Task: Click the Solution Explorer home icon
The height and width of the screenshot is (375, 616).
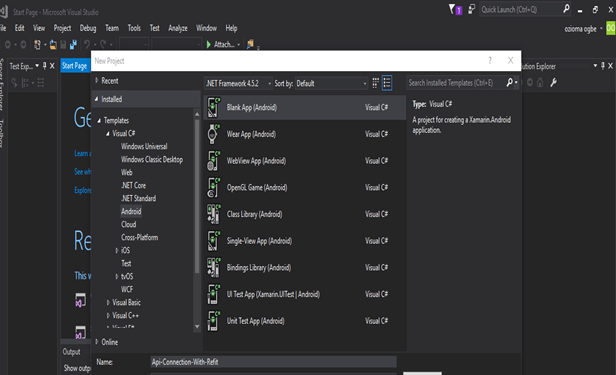Action: (540, 82)
